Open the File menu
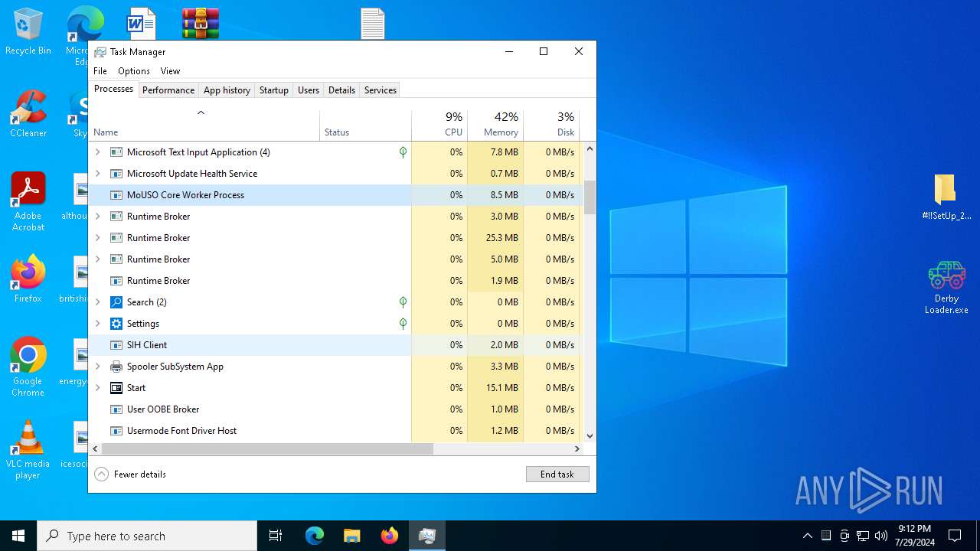 [x=100, y=71]
